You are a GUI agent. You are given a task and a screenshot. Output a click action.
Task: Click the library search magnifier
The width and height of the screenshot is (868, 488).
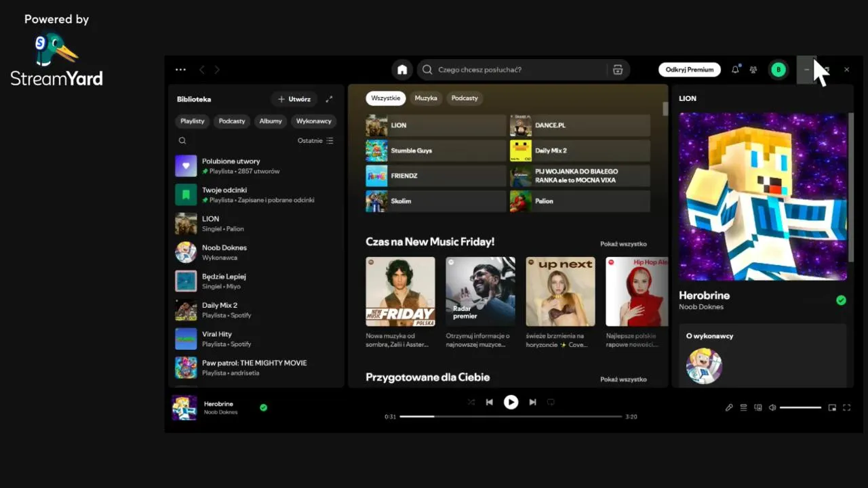click(182, 141)
